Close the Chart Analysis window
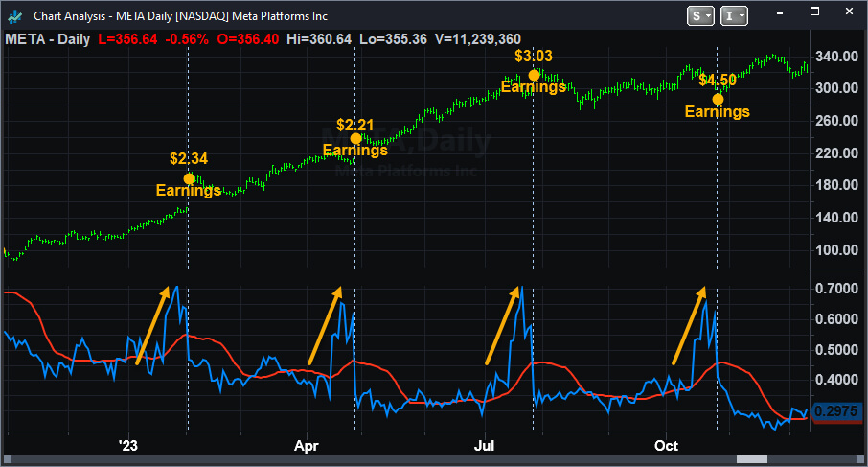Screen dimensions: 868x467 pos(849,12)
